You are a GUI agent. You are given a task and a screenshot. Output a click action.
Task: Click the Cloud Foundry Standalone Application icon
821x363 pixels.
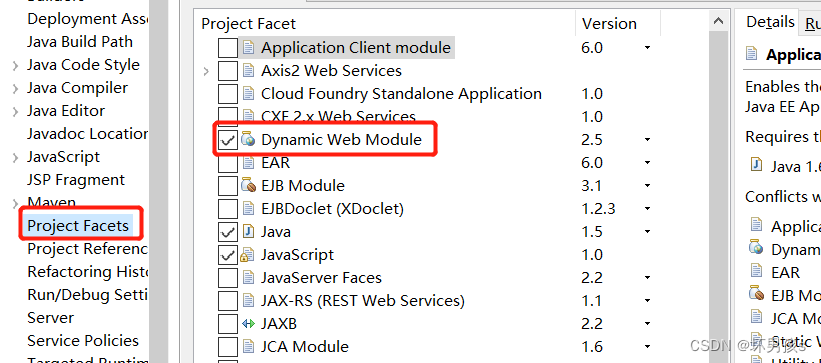pyautogui.click(x=249, y=94)
